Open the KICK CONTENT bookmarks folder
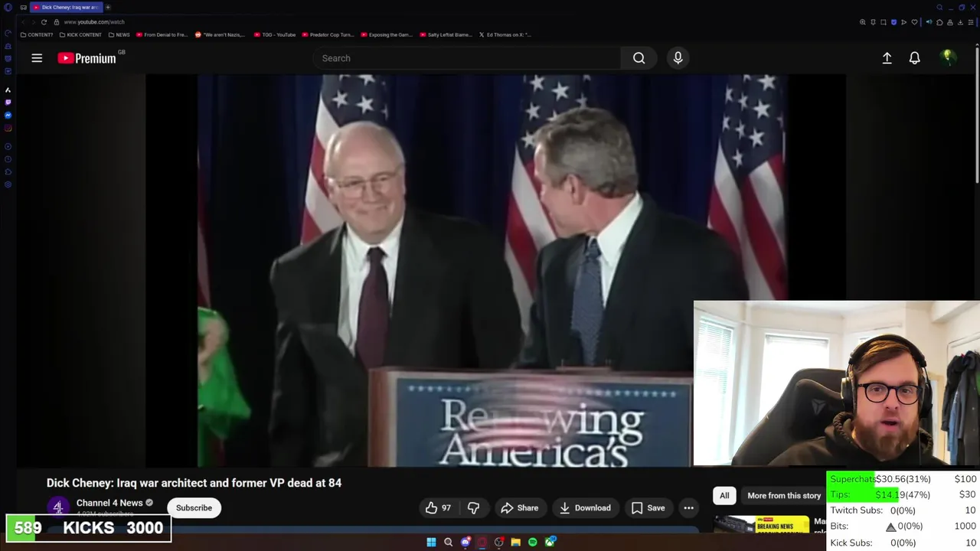Image resolution: width=980 pixels, height=551 pixels. (80, 34)
